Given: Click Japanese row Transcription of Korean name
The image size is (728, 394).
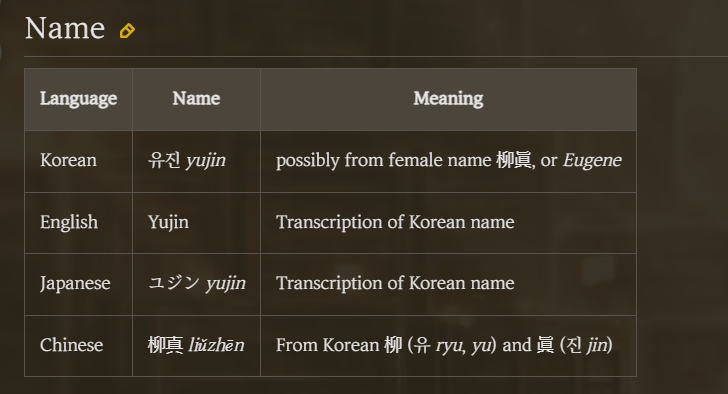Looking at the screenshot, I should click(x=395, y=283).
